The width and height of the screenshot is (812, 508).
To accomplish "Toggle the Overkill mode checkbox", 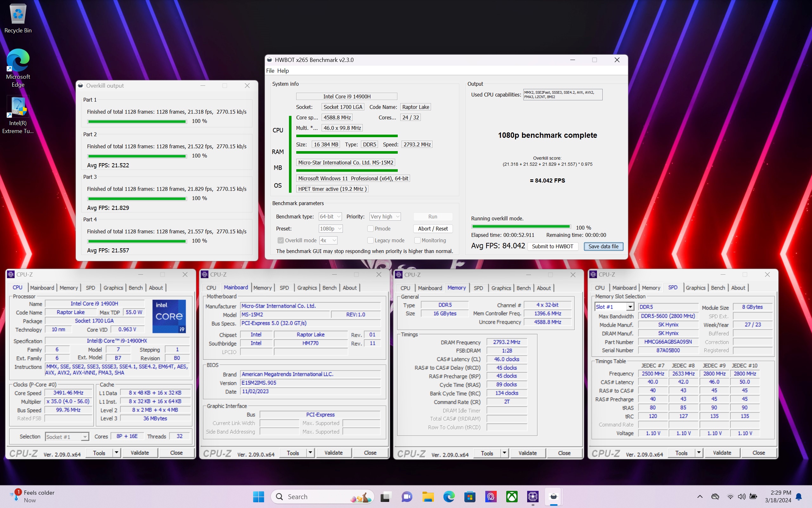I will (280, 241).
